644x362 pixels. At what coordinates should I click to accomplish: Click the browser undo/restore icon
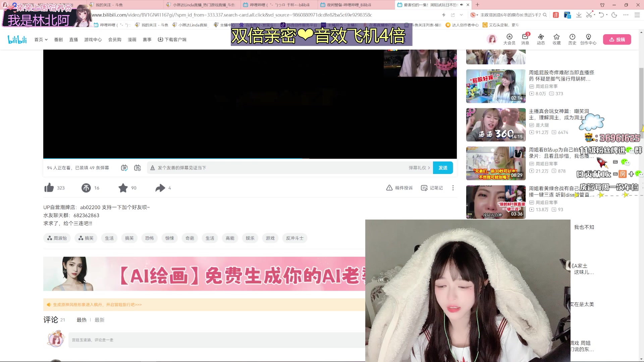tap(601, 15)
